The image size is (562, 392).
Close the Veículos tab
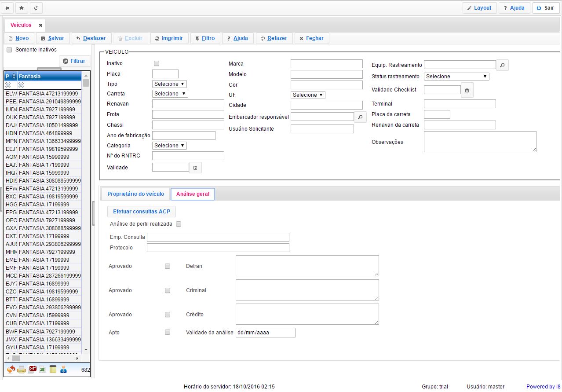(40, 26)
